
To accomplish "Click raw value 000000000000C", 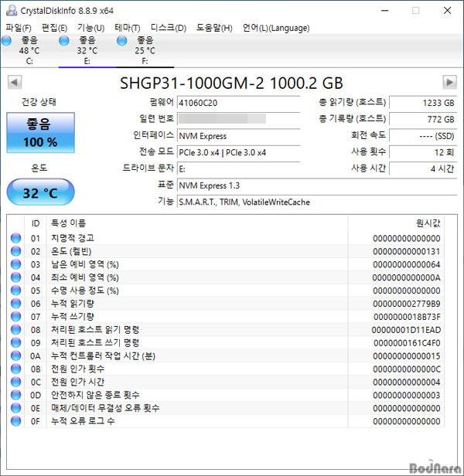I will coord(407,369).
